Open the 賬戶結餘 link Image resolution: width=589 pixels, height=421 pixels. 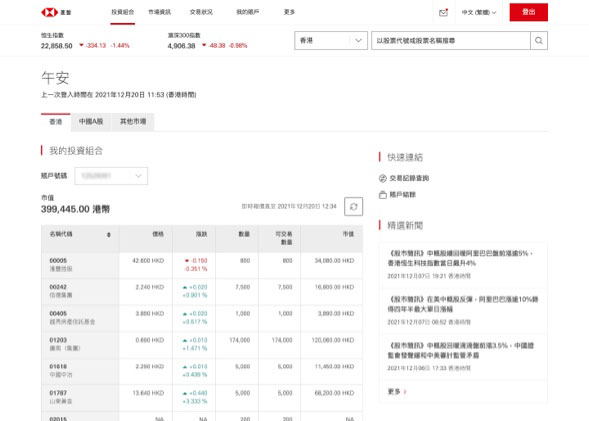click(x=403, y=195)
